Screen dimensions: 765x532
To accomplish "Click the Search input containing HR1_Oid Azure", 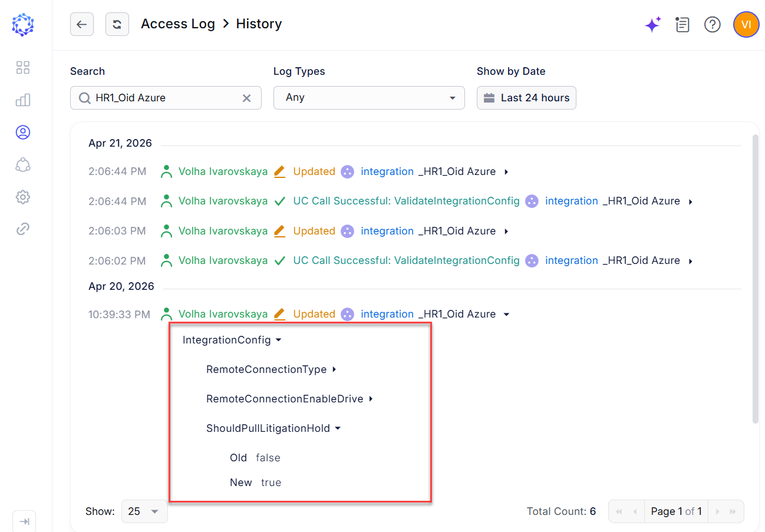I will tap(166, 98).
